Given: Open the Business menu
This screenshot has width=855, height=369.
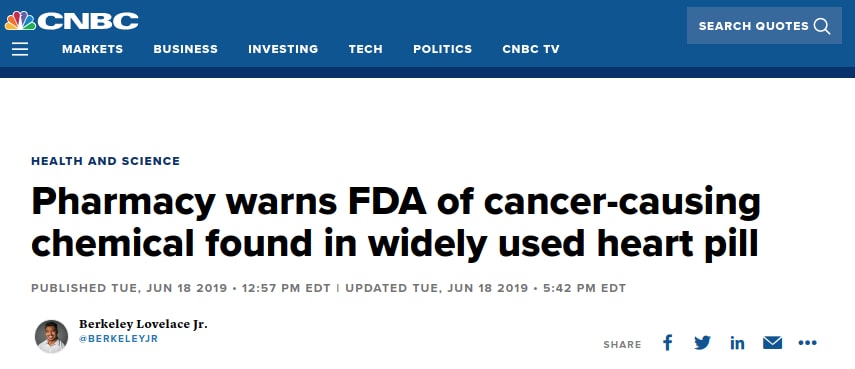Looking at the screenshot, I should 185,49.
